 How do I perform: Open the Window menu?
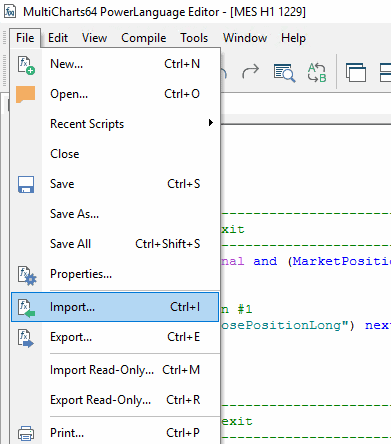(x=245, y=38)
